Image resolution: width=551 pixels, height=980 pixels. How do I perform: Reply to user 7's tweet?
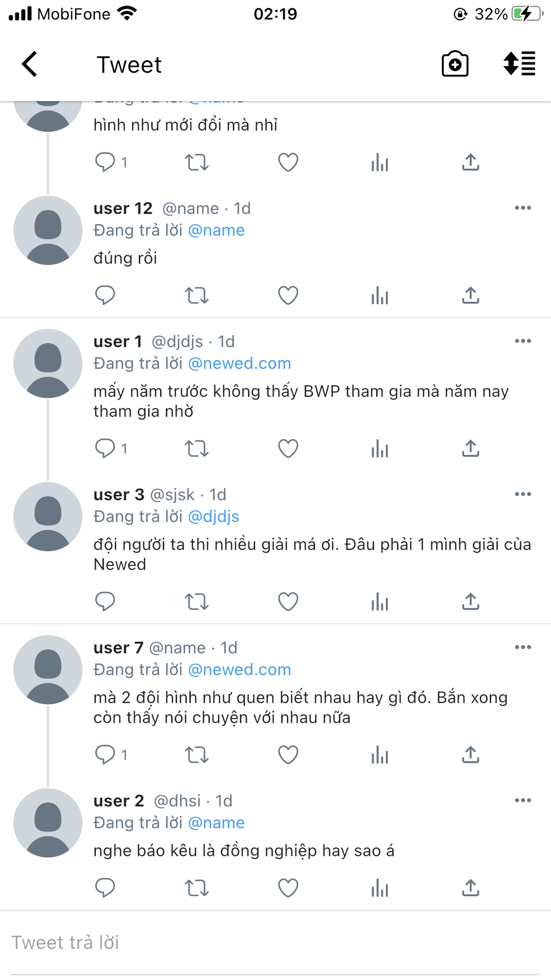106,754
